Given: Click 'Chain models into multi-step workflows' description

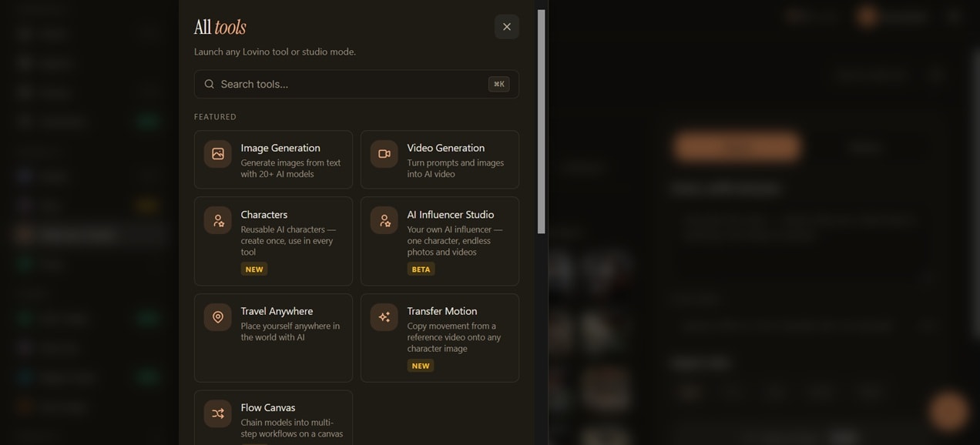Looking at the screenshot, I should point(291,428).
